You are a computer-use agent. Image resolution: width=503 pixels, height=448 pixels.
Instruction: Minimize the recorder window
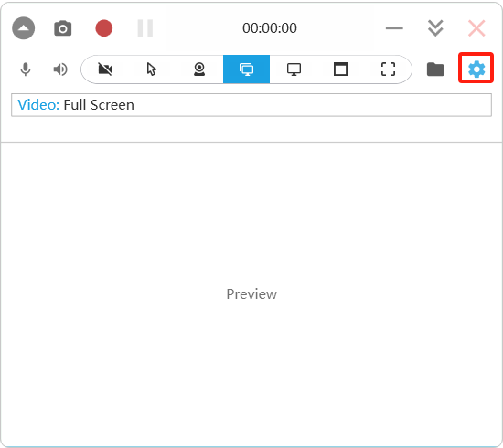point(394,28)
